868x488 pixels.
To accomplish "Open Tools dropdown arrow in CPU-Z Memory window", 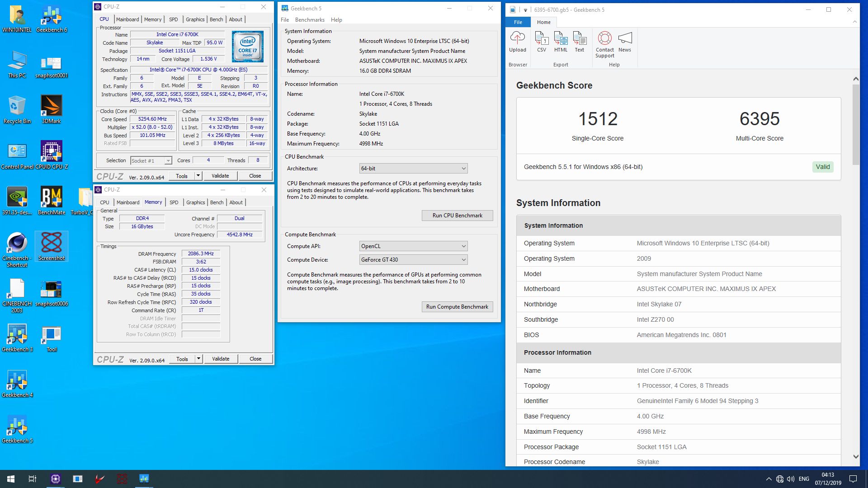I will 198,359.
